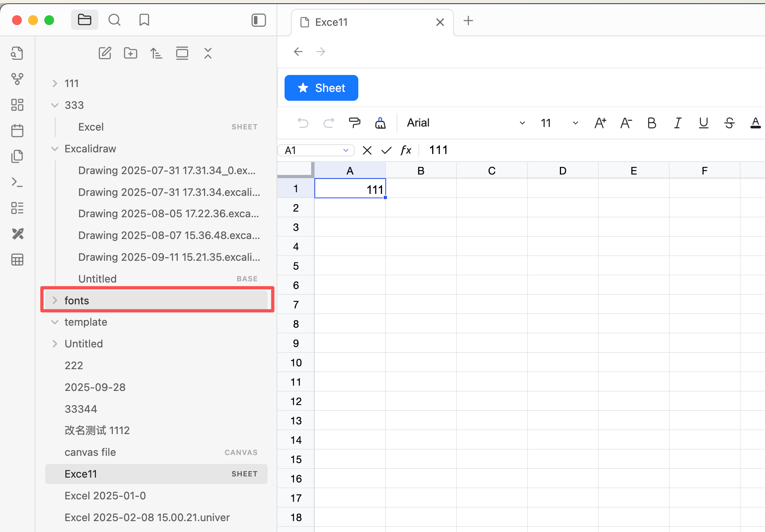The width and height of the screenshot is (765, 532).
Task: Expand the fonts folder
Action: point(55,301)
